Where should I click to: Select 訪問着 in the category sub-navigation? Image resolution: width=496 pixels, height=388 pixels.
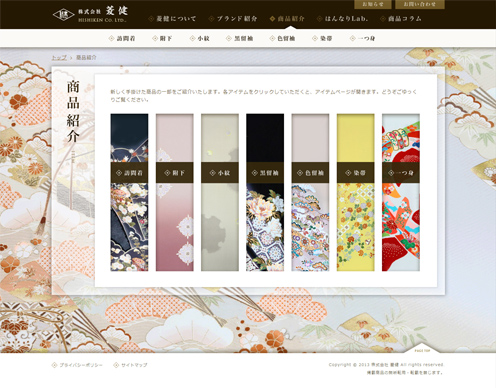[122, 38]
